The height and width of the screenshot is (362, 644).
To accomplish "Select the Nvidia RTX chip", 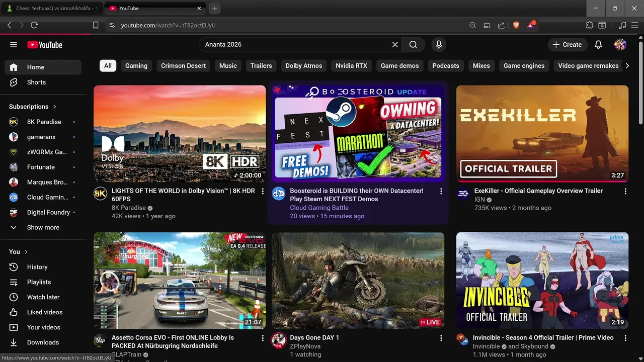I will 352,66.
